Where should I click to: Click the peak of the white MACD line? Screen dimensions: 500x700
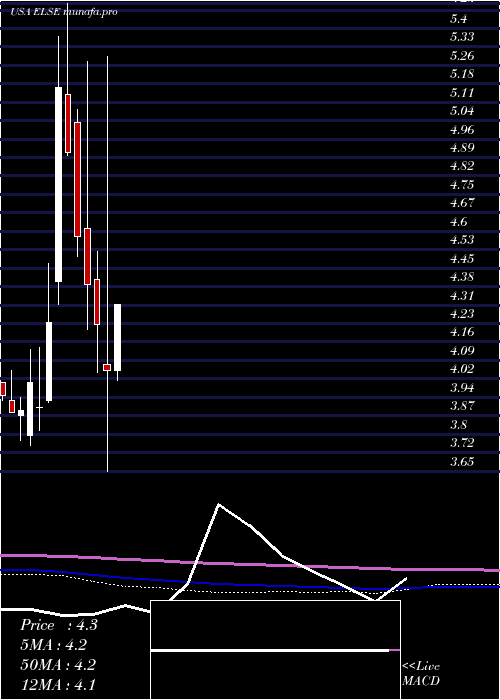219,504
